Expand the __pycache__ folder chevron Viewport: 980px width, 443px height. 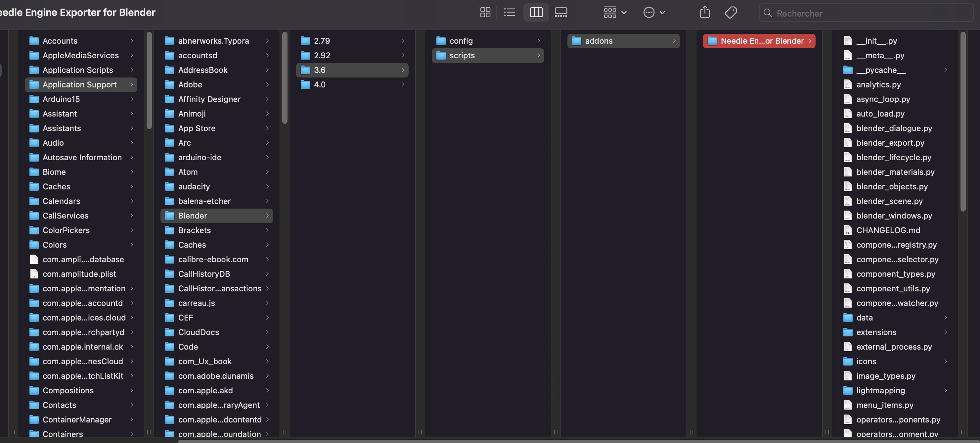click(945, 70)
